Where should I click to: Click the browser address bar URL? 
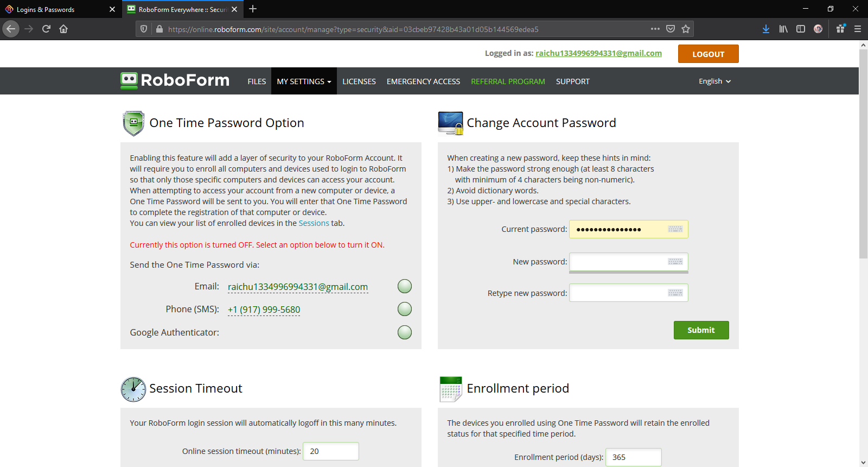(x=353, y=29)
